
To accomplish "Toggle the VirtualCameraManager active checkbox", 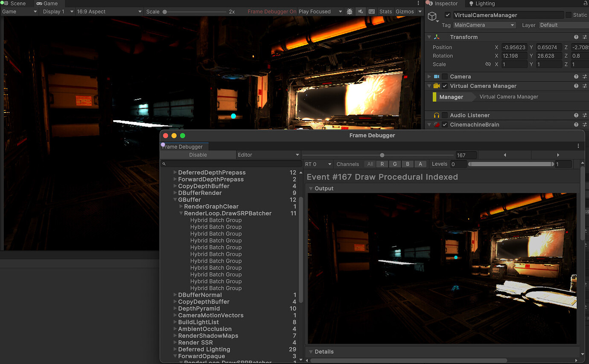I will (x=446, y=14).
